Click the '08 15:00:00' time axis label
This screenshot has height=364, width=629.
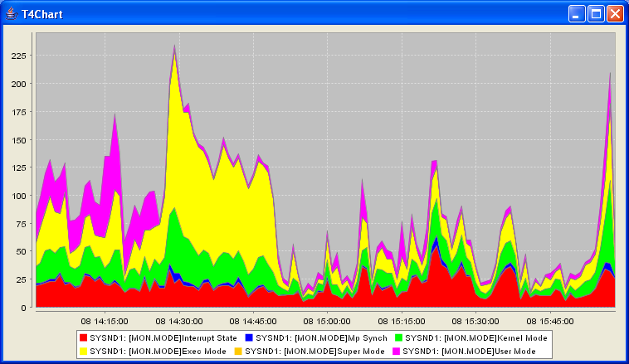coord(326,320)
